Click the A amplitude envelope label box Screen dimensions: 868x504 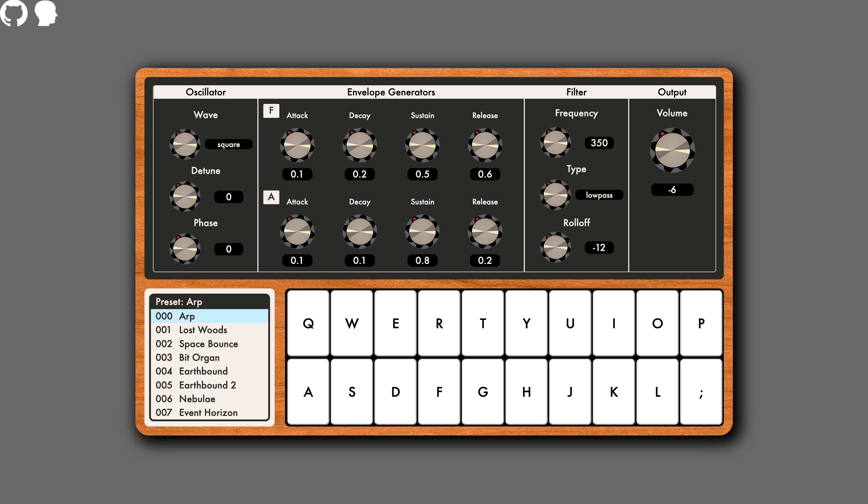tap(271, 197)
